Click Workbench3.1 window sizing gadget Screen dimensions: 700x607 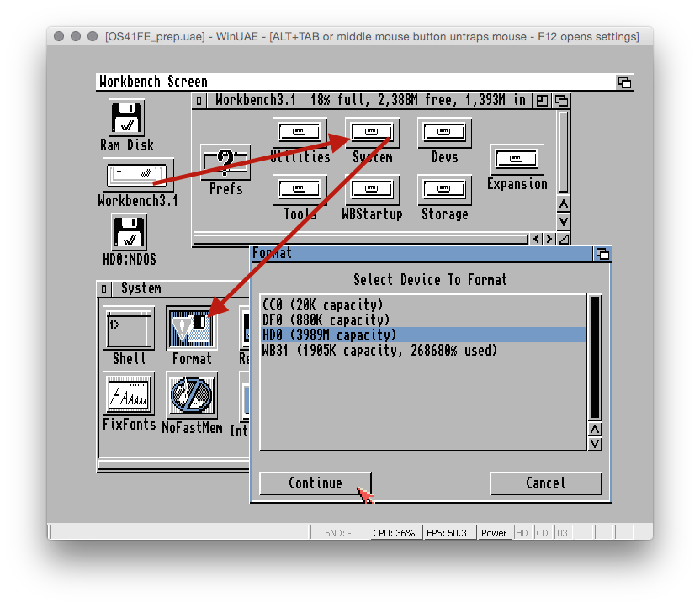(565, 239)
